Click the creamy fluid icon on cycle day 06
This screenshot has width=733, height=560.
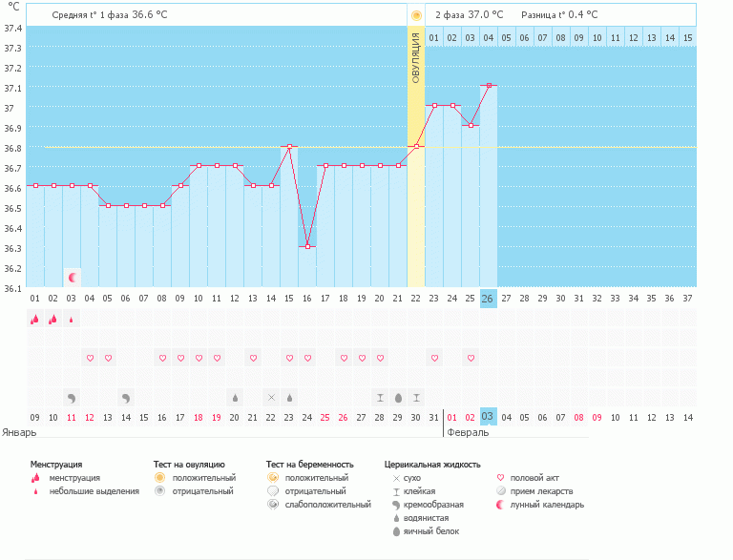(126, 398)
